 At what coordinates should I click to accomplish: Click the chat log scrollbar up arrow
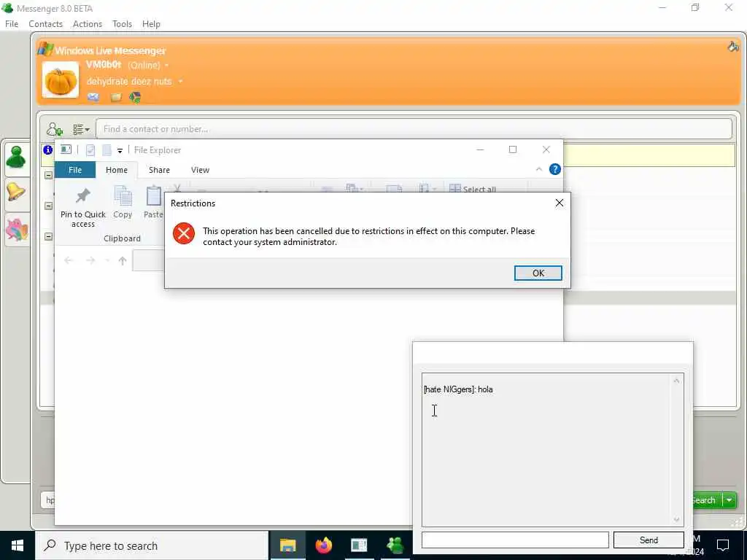point(676,381)
